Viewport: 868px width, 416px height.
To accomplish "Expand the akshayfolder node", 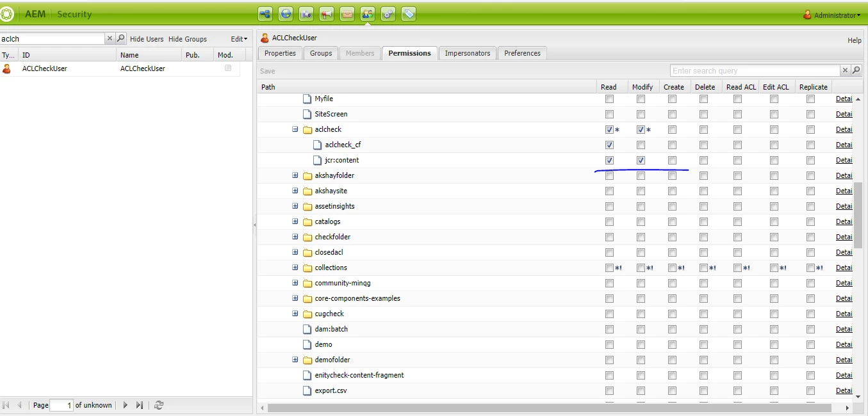I will [x=295, y=175].
